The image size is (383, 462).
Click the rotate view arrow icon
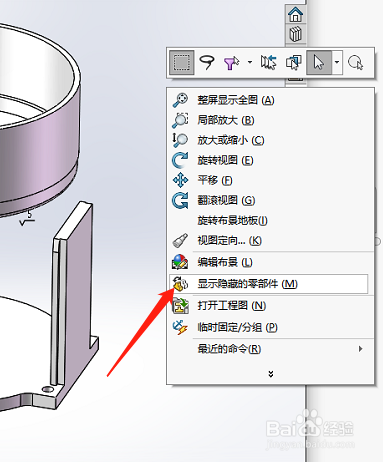pos(180,160)
